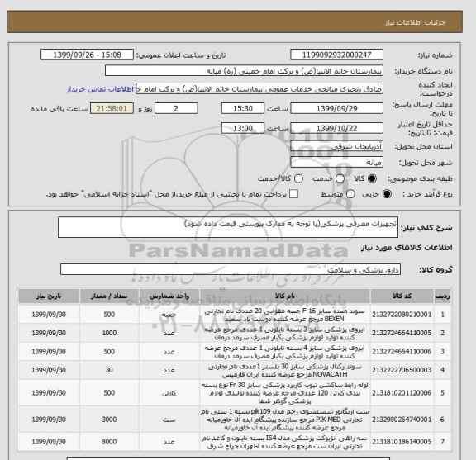Open the اطلاعات تماس خریدار link
The width and height of the screenshot is (476, 460).
(100, 89)
